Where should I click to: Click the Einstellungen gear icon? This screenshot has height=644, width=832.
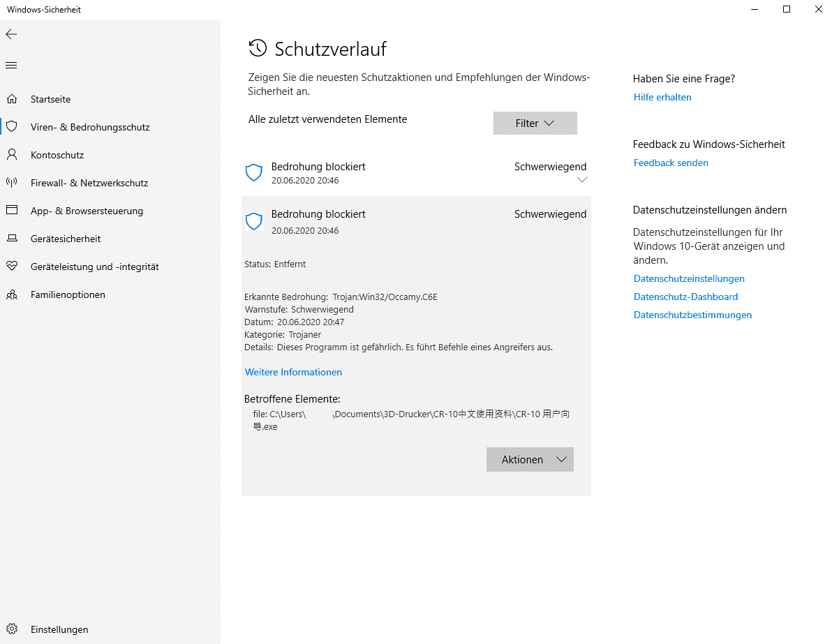point(12,629)
